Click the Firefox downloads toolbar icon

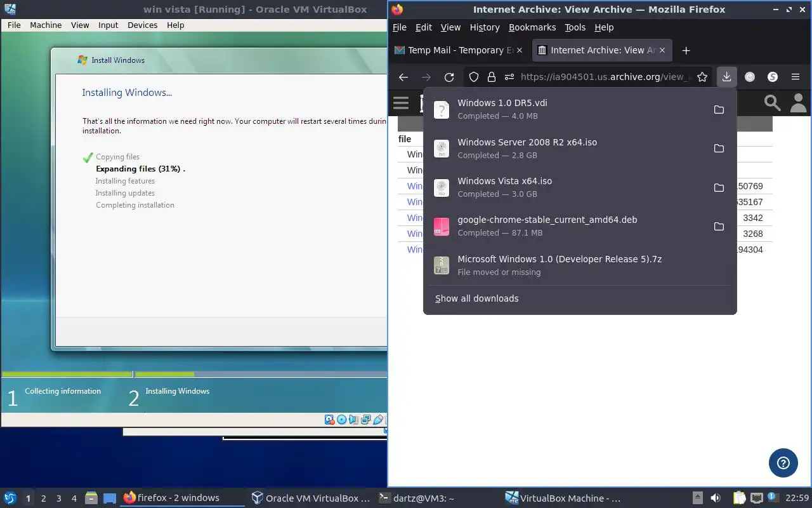pos(726,77)
